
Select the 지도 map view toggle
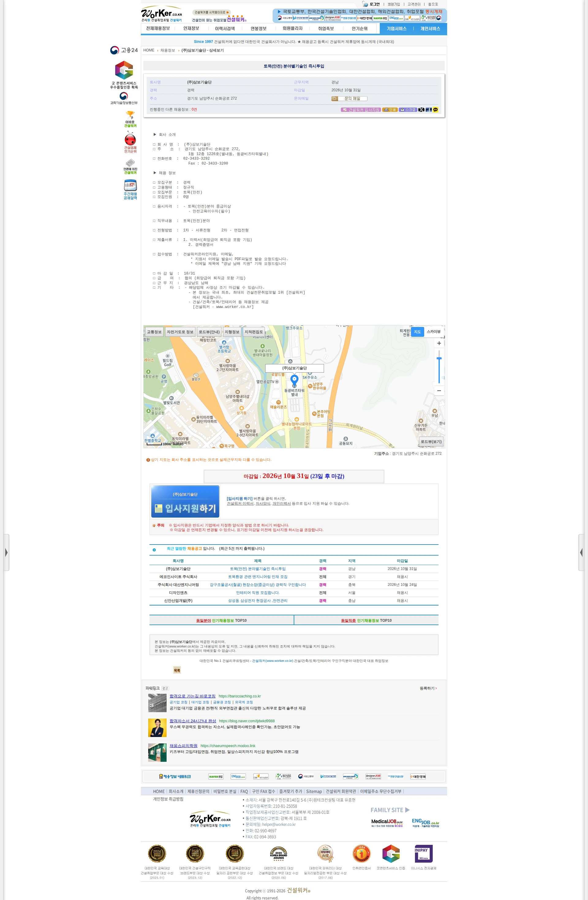click(417, 332)
